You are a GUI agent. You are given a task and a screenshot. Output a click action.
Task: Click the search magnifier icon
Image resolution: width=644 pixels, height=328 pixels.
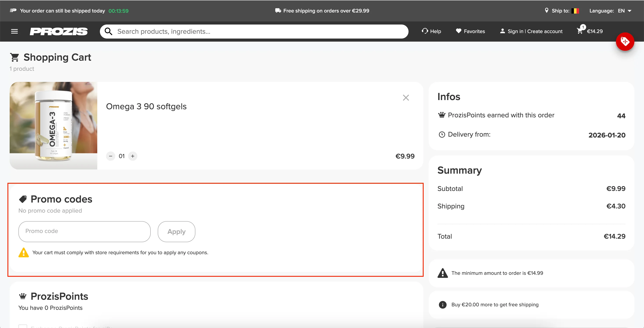pos(108,32)
